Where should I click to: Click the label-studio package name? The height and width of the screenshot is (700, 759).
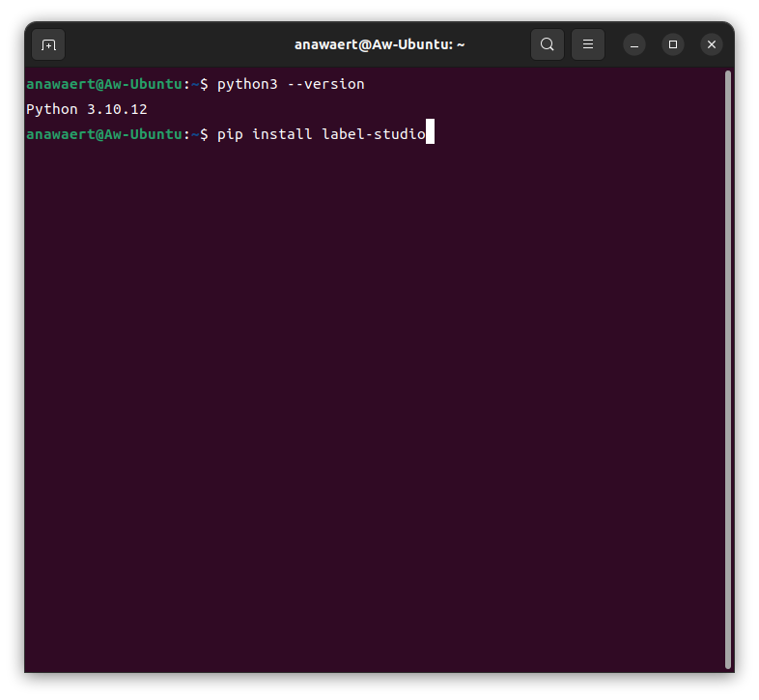click(x=373, y=134)
